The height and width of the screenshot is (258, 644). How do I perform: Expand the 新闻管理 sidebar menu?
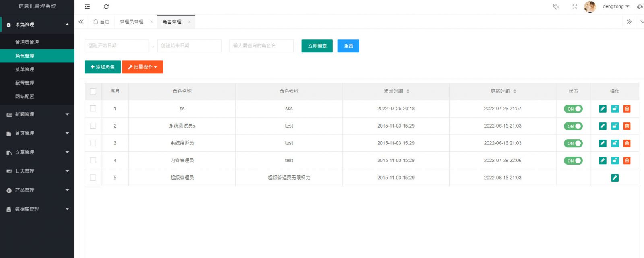coord(37,114)
